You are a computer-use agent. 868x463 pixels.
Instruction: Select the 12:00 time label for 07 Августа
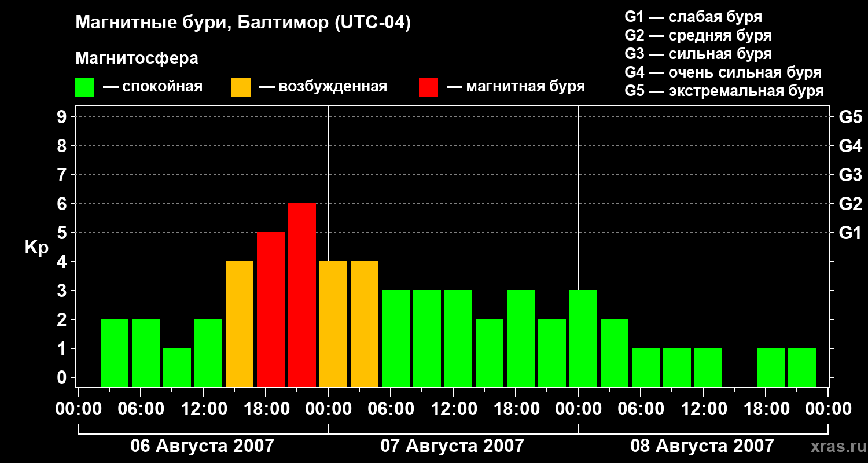[x=453, y=409]
